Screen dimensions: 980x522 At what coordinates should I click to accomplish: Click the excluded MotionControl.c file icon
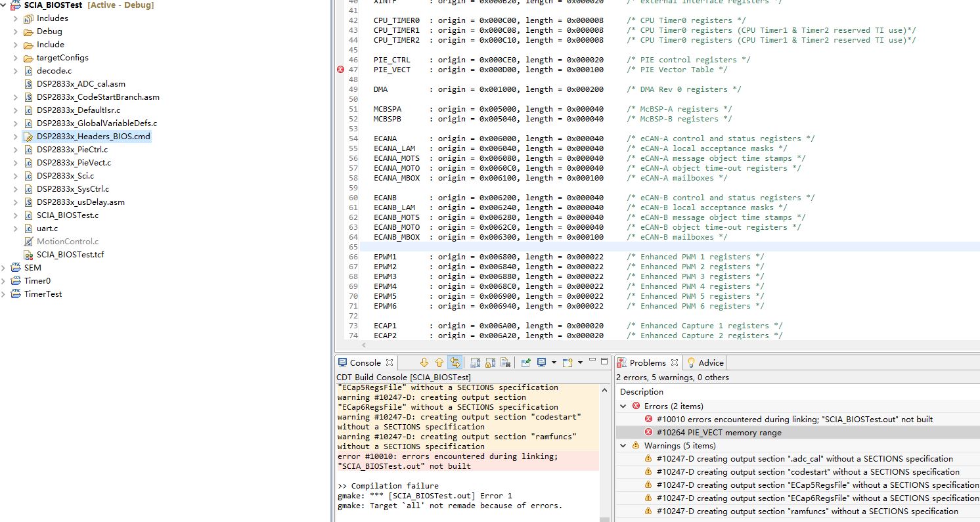[28, 242]
